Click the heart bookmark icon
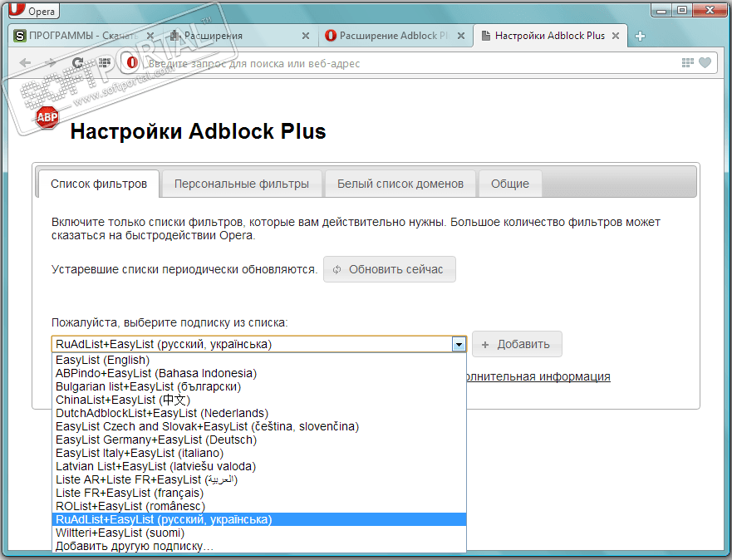Screen dimensions: 732x560 [x=705, y=62]
